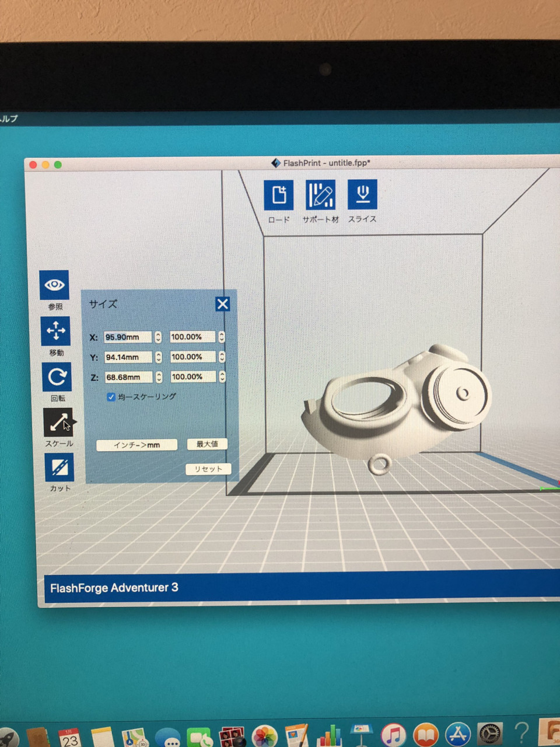Open App Store in the Dock
Viewport: 560px width, 747px height.
click(458, 735)
